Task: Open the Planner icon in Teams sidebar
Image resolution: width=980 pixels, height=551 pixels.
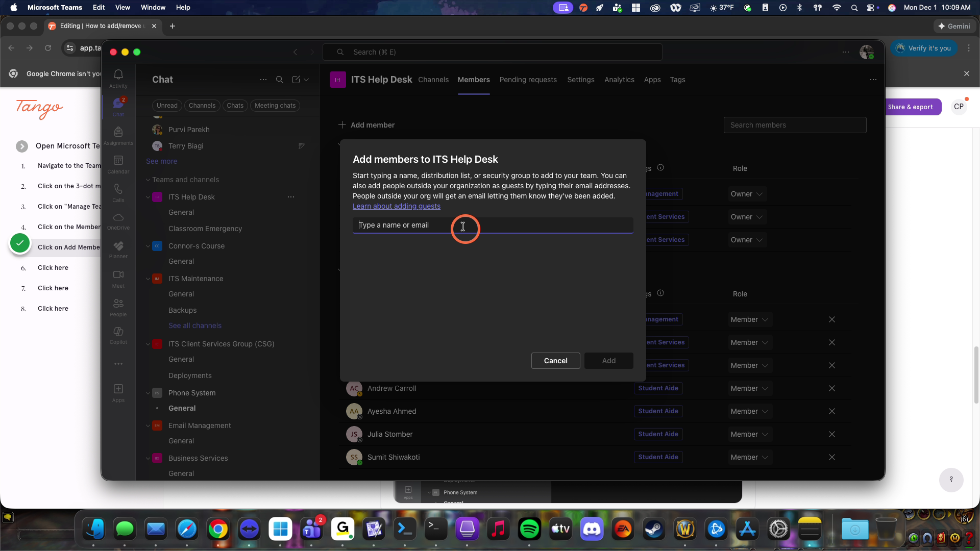Action: pyautogui.click(x=118, y=250)
